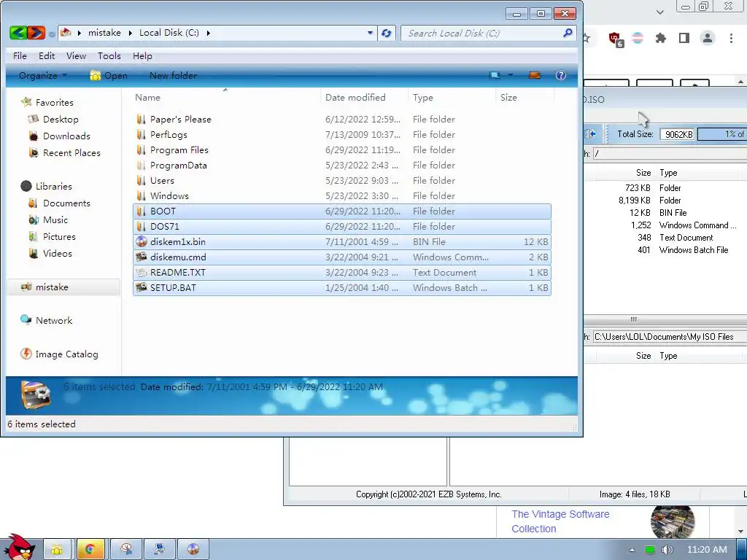Select the BOOT folder icon
The image size is (747, 560).
(141, 211)
